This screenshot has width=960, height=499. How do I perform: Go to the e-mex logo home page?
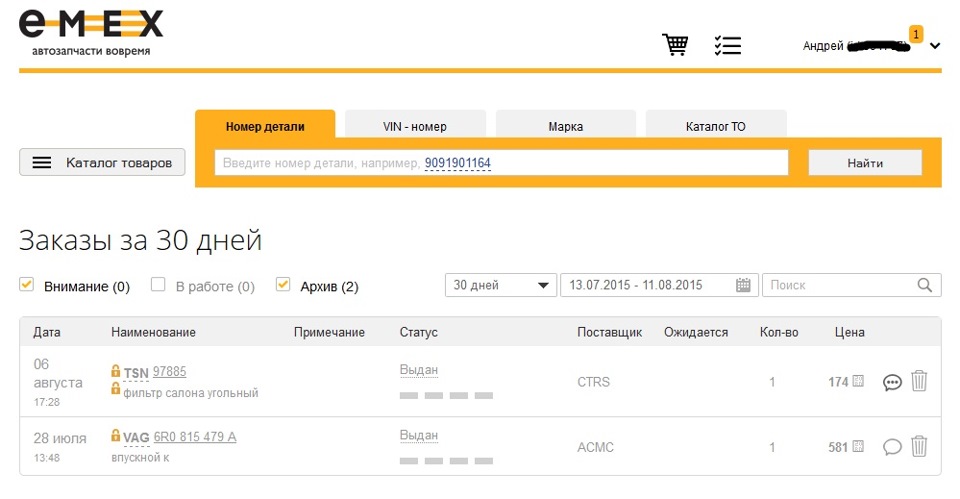tap(91, 33)
